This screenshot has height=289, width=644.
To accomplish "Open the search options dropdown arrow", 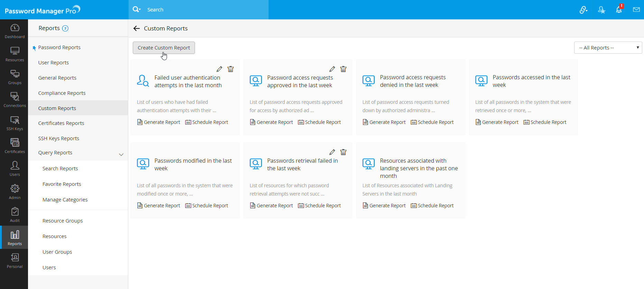I will (x=137, y=10).
